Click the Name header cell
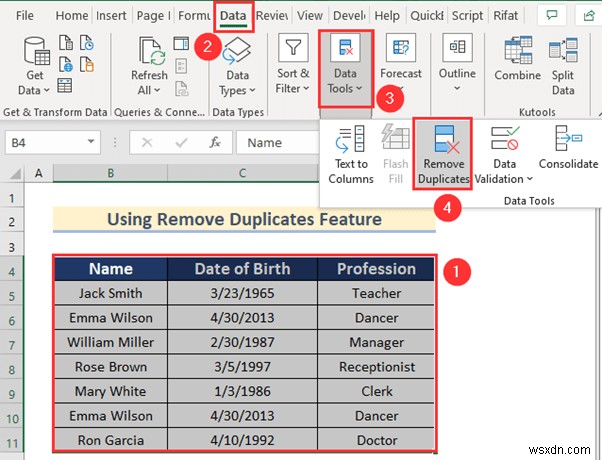 click(111, 269)
